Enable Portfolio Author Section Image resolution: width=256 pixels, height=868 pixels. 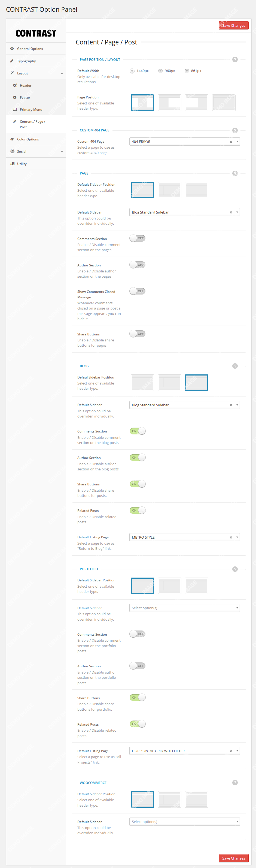(138, 666)
